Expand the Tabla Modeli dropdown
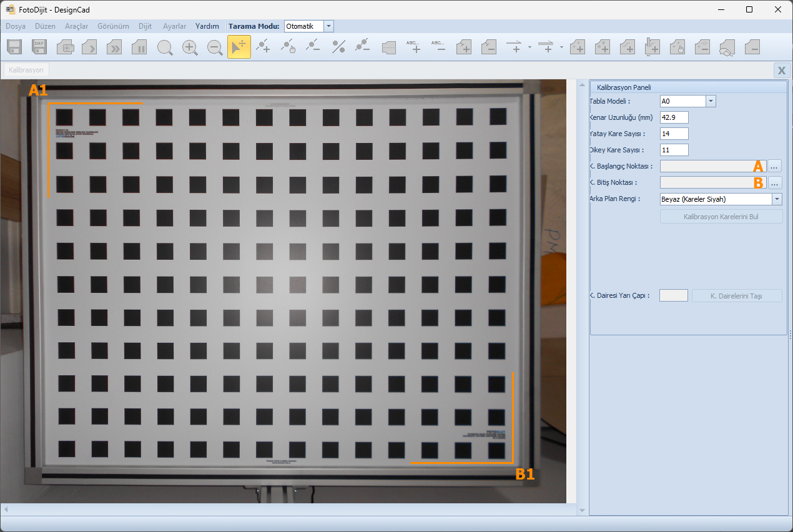793x532 pixels. (x=711, y=101)
